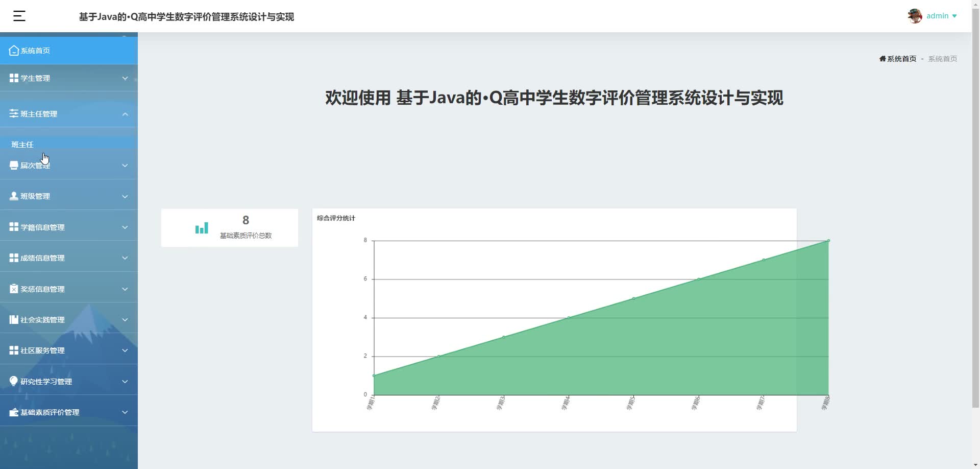Expand the 基础素质评价管理 chevron
The image size is (980, 469).
coord(125,412)
